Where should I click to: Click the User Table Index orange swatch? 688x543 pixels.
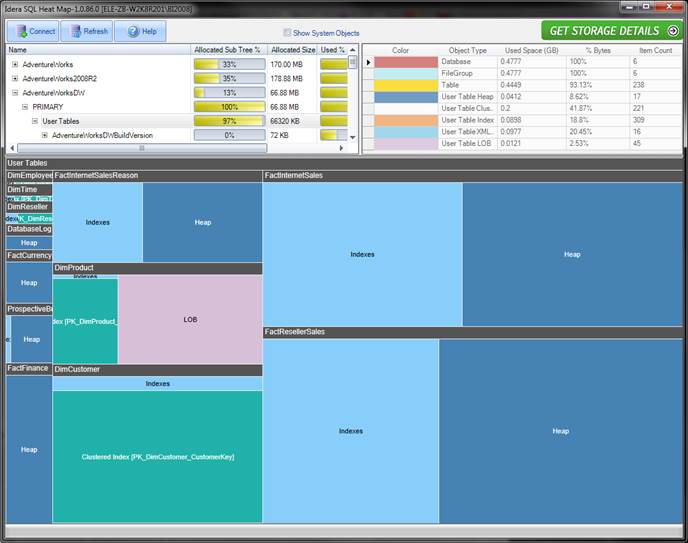coord(406,120)
